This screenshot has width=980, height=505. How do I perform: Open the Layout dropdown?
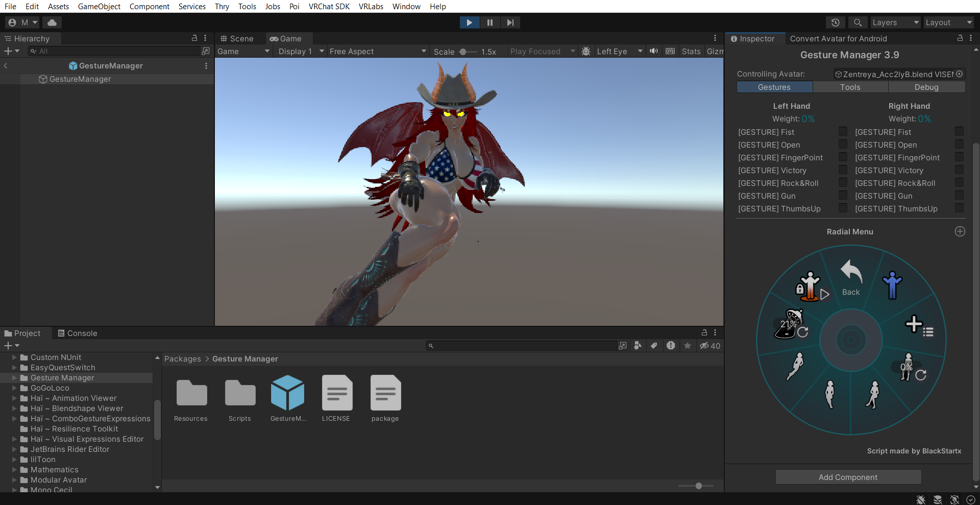pyautogui.click(x=949, y=22)
